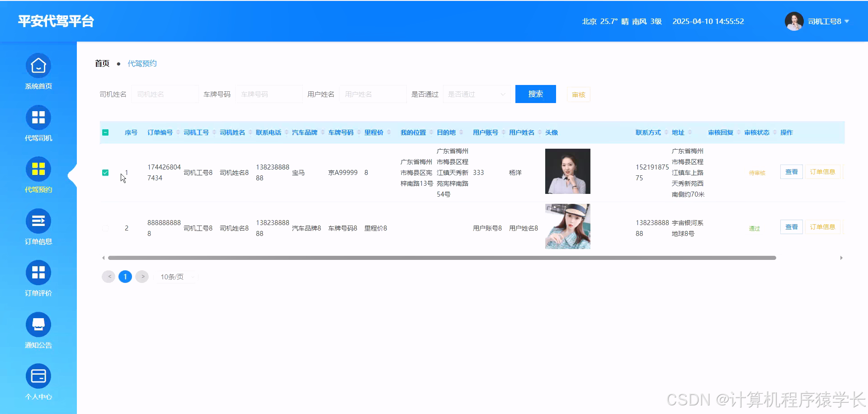
Task: Sort by 司机姓名 column arrows
Action: 250,132
